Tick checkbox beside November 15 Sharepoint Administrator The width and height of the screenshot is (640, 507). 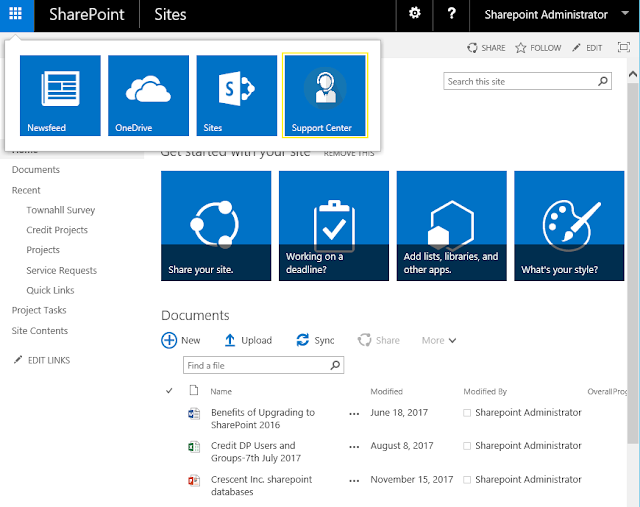(x=467, y=480)
